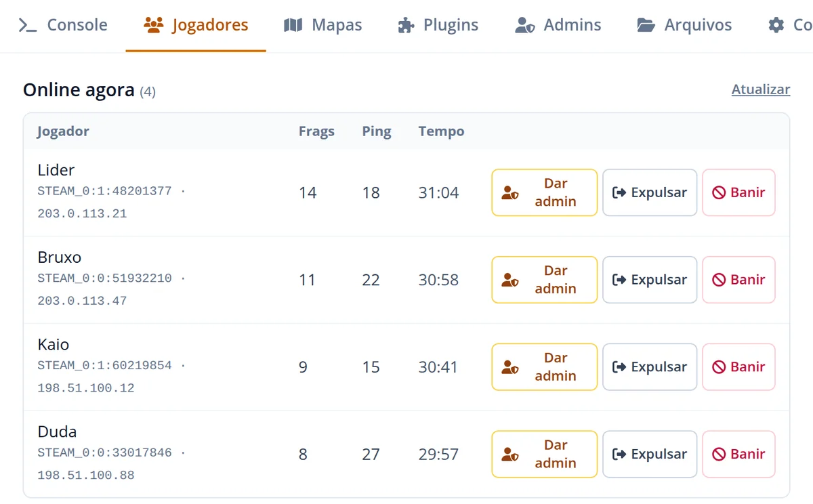Click the Jogadores people icon
813x504 pixels.
click(154, 26)
